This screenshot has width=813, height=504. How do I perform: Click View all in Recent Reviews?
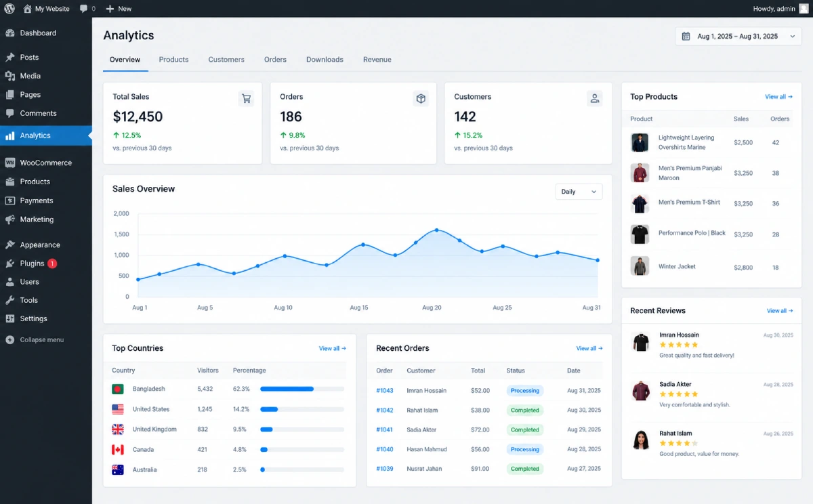[x=780, y=311]
